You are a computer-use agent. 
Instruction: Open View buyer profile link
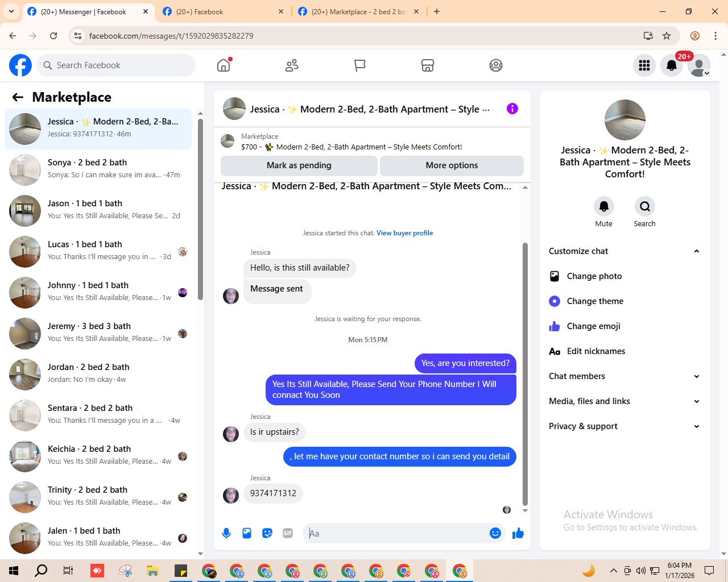404,233
